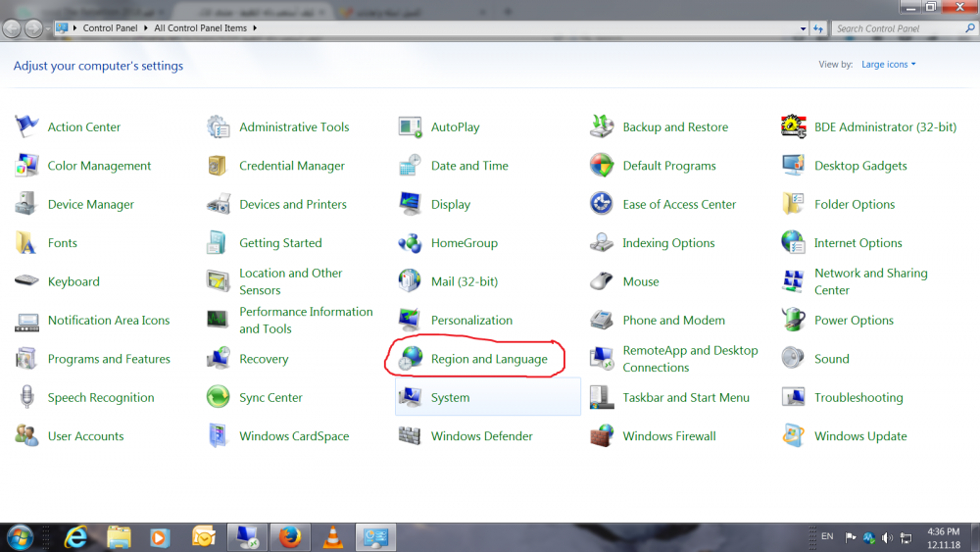Click the Windows Firewall brick wall icon

click(x=602, y=436)
